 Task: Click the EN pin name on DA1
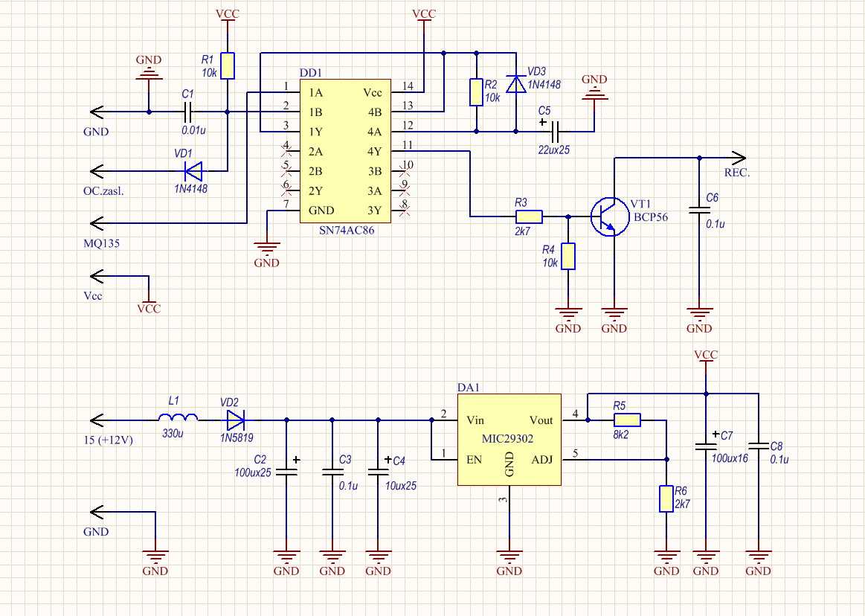pyautogui.click(x=474, y=459)
